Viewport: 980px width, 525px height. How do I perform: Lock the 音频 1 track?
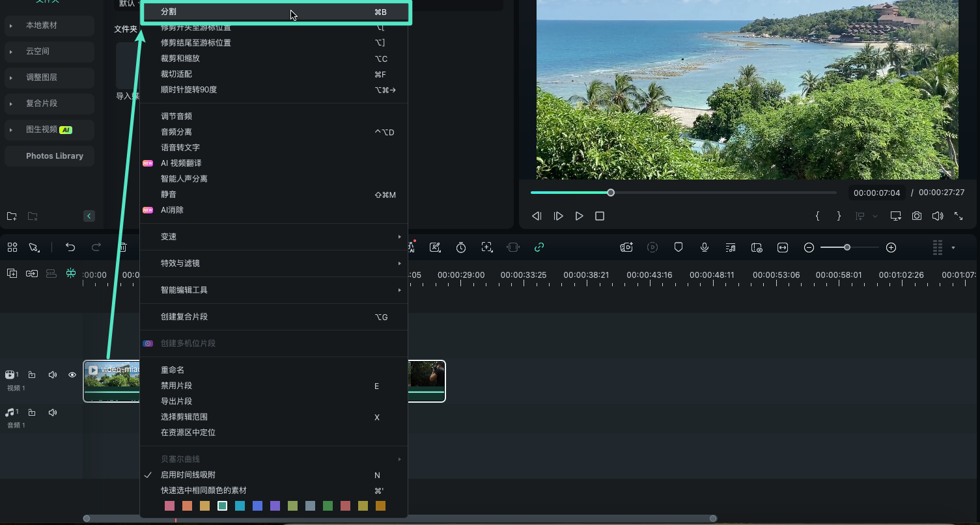tap(31, 412)
